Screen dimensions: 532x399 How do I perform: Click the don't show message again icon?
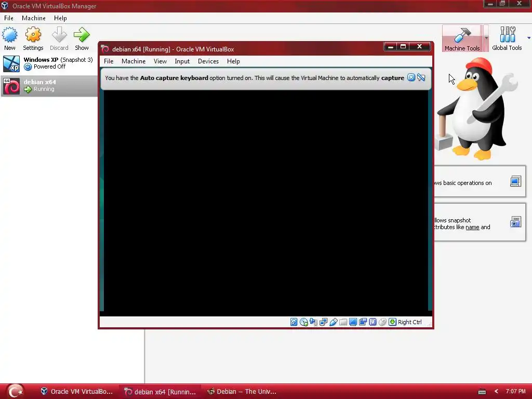(421, 78)
